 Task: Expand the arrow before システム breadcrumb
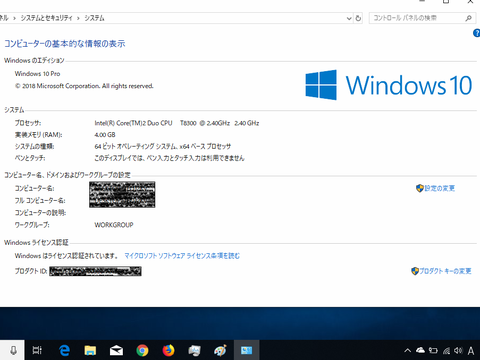pos(78,18)
